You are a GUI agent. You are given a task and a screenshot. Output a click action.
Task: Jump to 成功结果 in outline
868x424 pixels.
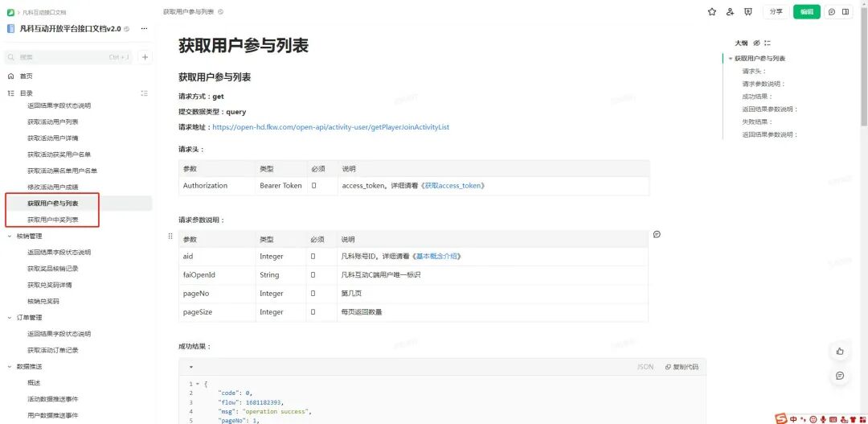[757, 97]
